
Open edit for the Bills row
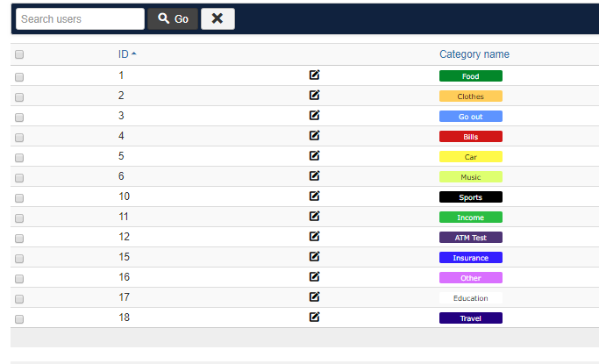pyautogui.click(x=315, y=136)
